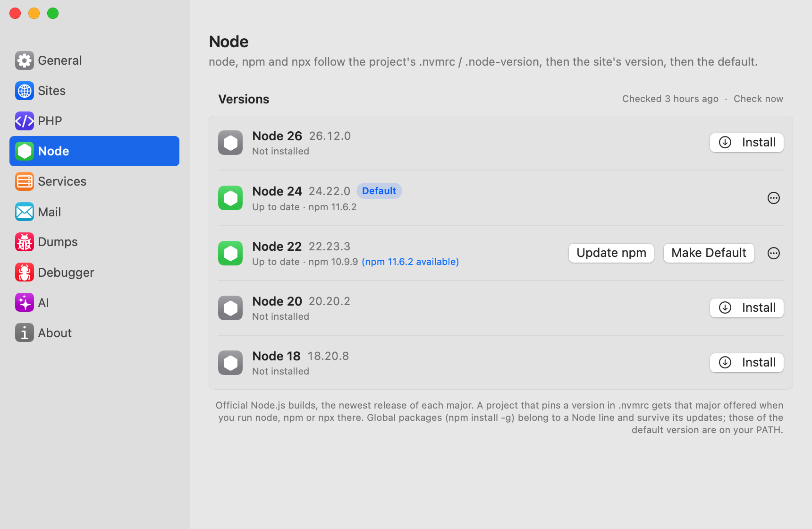The height and width of the screenshot is (529, 812).
Task: Select the version text 20.20.2
Action: (330, 301)
